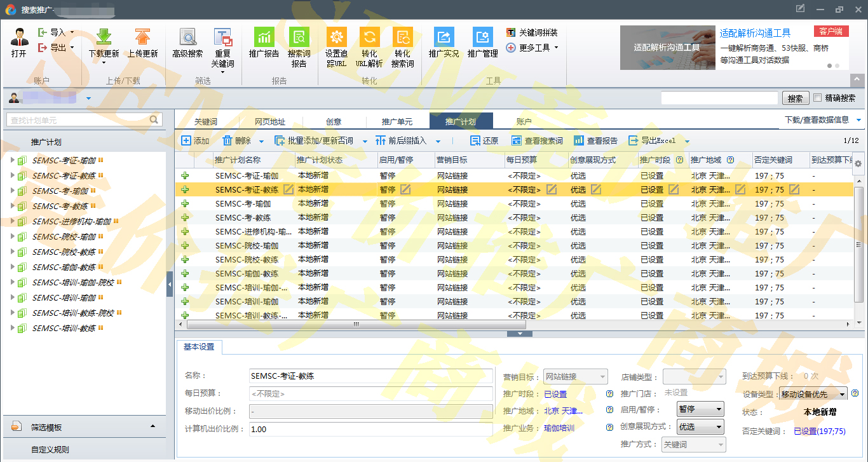Click the 查看报告 button
Viewport: 868px width, 462px height.
tap(595, 141)
